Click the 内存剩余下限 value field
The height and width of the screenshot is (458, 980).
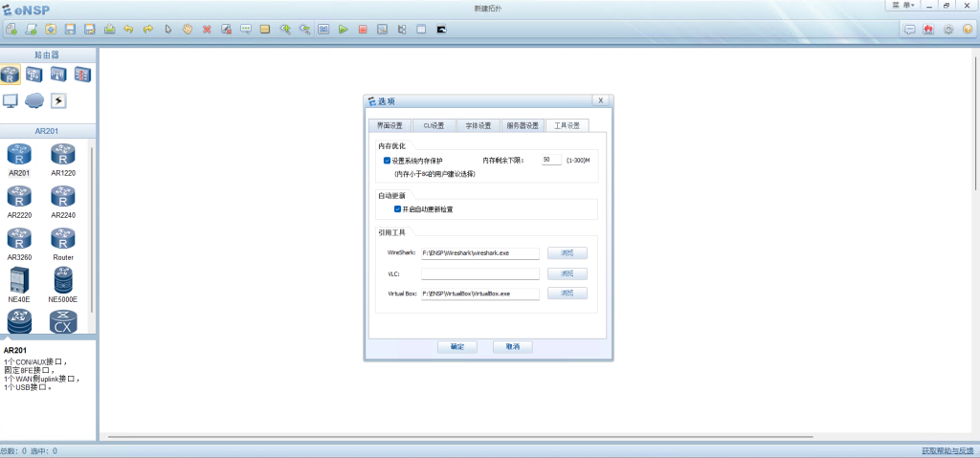(551, 160)
